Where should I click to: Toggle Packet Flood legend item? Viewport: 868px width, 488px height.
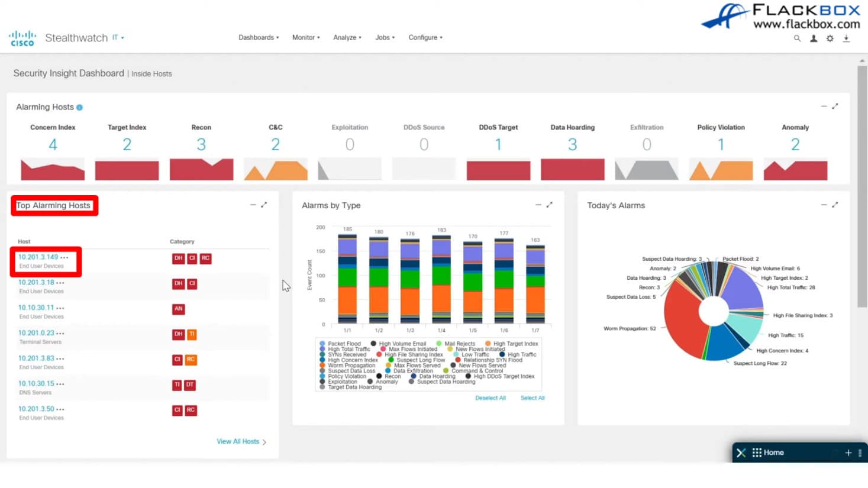(343, 344)
